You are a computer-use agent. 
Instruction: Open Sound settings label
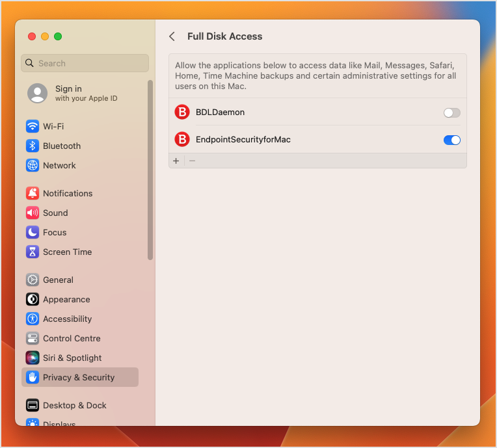click(55, 213)
